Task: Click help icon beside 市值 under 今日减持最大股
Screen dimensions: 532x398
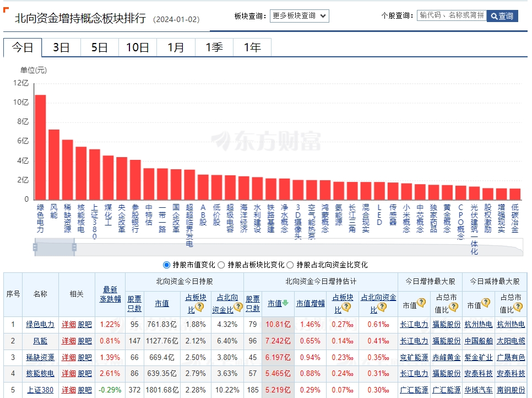Action: click(485, 302)
